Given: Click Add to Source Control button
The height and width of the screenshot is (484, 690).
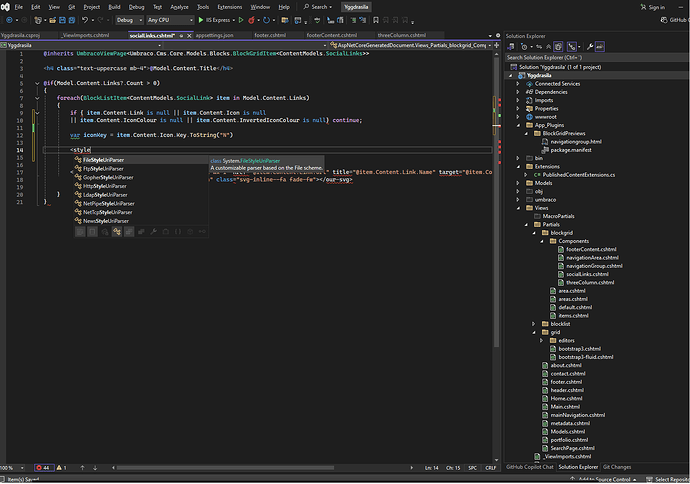Looking at the screenshot, I should [x=603, y=479].
